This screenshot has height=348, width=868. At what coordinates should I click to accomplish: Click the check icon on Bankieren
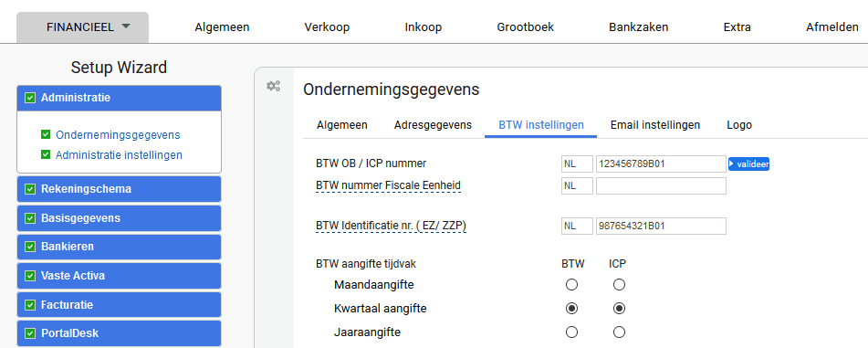pos(30,247)
